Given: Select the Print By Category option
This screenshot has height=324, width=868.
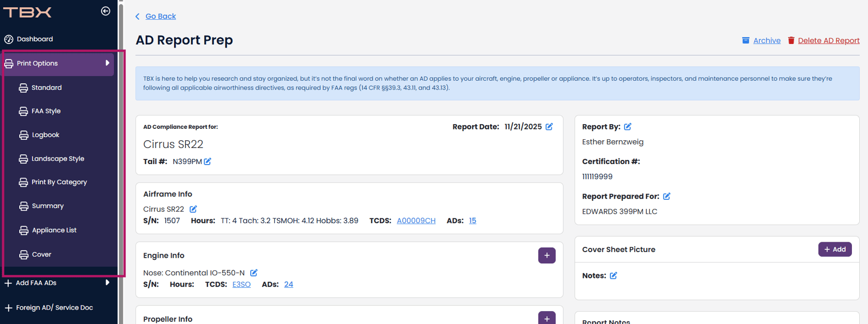Looking at the screenshot, I should click(x=59, y=182).
